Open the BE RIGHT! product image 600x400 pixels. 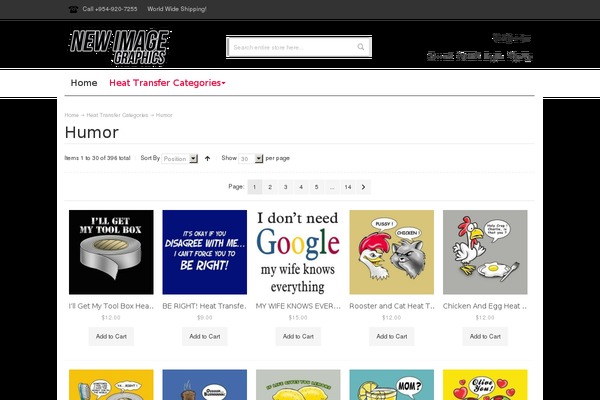click(205, 252)
